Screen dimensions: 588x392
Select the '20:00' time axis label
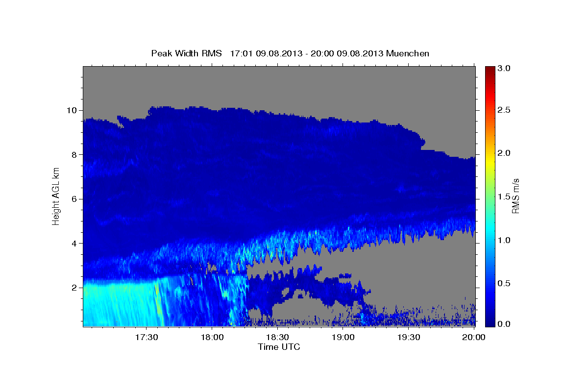[x=474, y=337]
